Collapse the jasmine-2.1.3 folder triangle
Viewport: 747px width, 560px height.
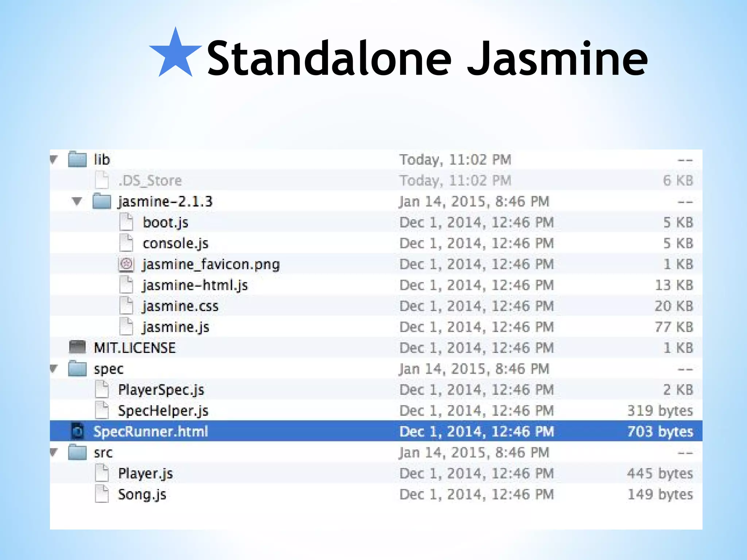click(x=77, y=201)
